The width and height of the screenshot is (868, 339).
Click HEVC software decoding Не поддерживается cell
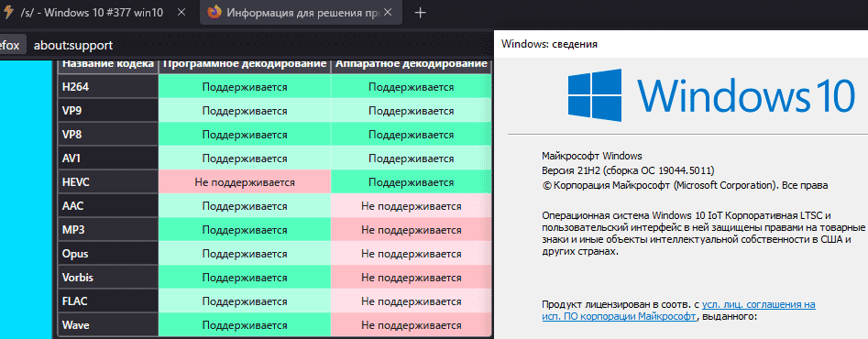[x=245, y=182]
